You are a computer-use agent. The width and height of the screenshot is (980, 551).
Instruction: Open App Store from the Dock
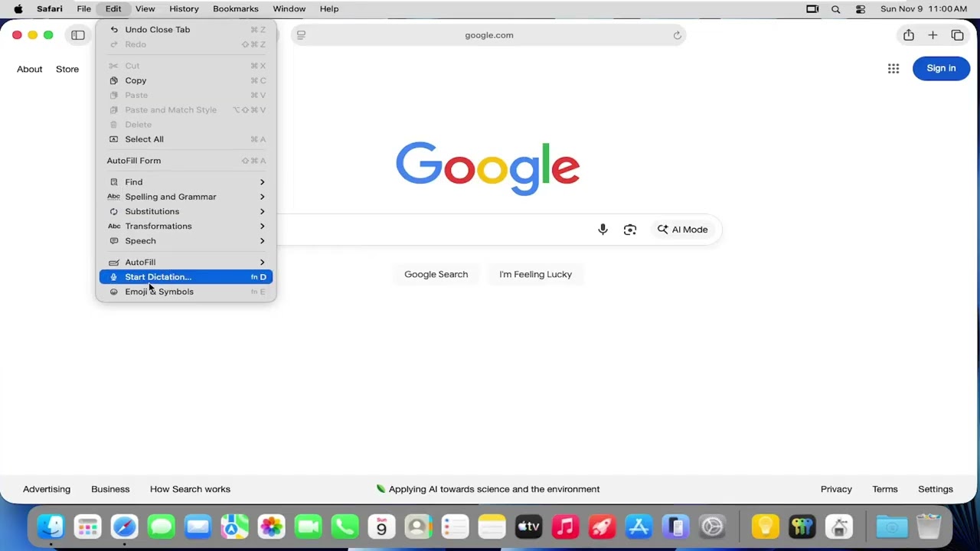[639, 527]
